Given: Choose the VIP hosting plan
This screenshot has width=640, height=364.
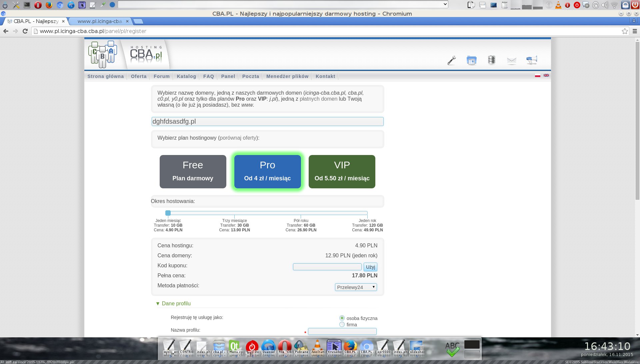Looking at the screenshot, I should [342, 172].
